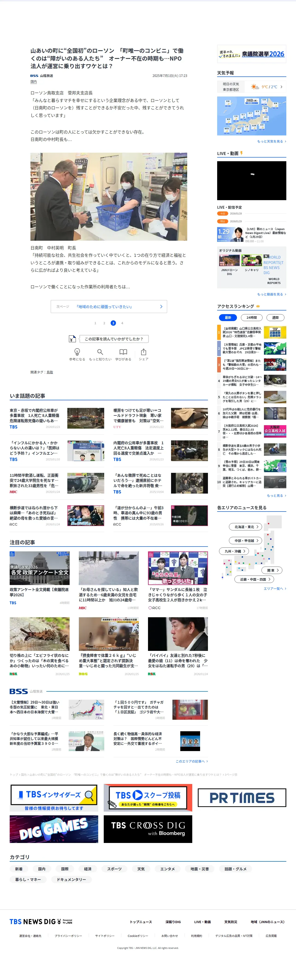This screenshot has width=296, height=980.
Task: Select the 経済 category
Action: pyautogui.click(x=88, y=869)
